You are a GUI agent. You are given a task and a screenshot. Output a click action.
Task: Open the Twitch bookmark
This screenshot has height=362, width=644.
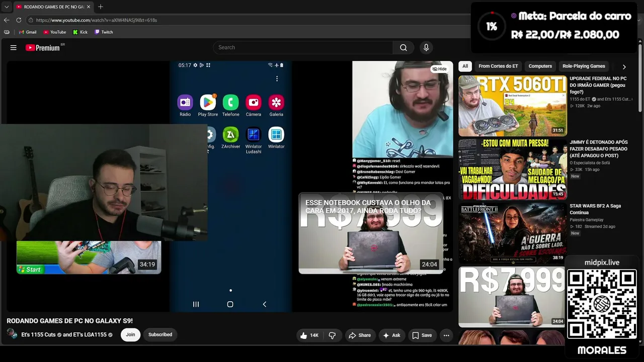pos(104,32)
